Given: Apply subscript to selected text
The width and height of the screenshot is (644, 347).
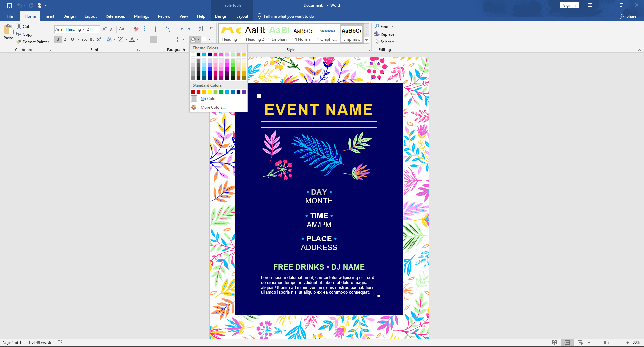Looking at the screenshot, I should (91, 39).
